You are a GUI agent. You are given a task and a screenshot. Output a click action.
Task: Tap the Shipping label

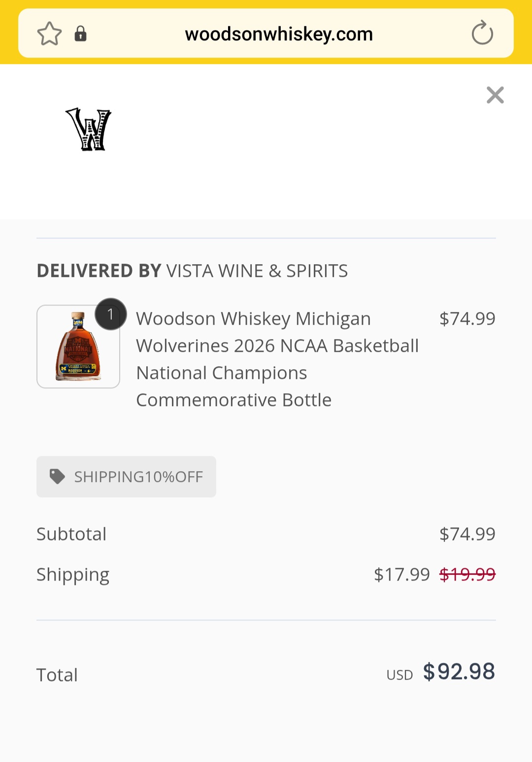tap(73, 575)
